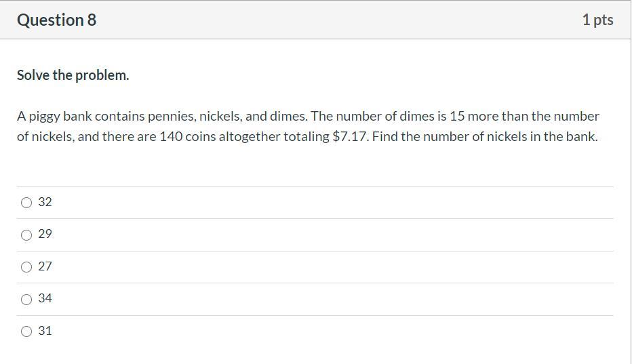Click the '1 pts' points label
632x364 pixels.
click(597, 20)
